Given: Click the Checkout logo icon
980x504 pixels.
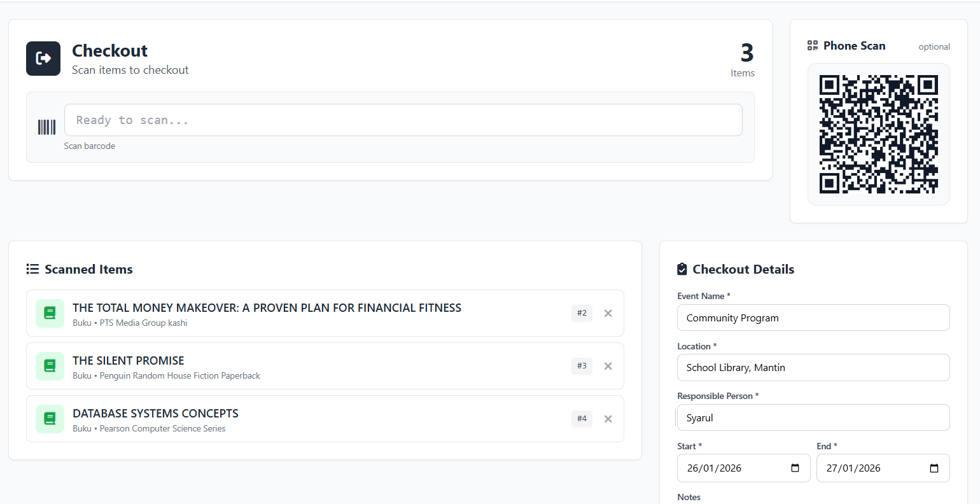Looking at the screenshot, I should (x=43, y=59).
